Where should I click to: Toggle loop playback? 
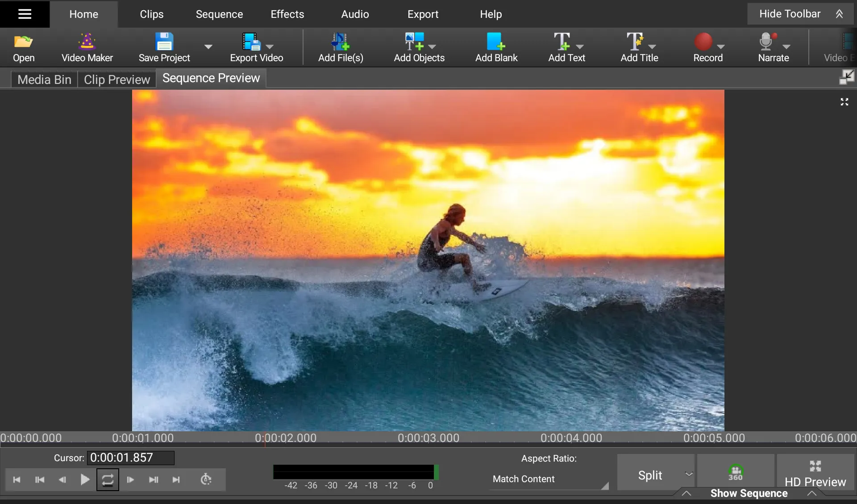pos(108,479)
